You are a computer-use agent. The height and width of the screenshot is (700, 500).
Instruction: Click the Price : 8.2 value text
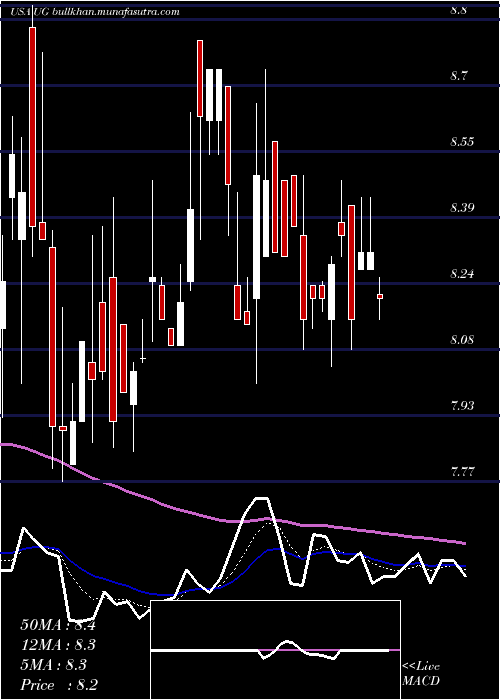tap(59, 685)
